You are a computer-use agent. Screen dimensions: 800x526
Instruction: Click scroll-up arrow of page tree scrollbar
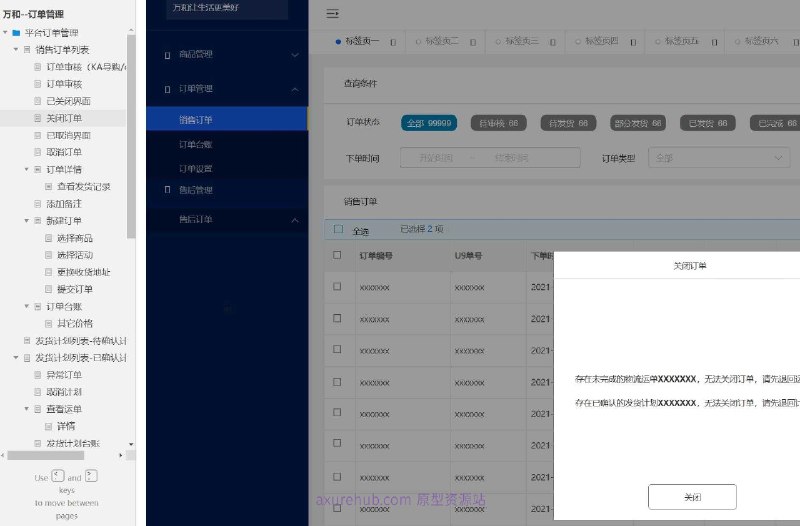click(x=131, y=31)
